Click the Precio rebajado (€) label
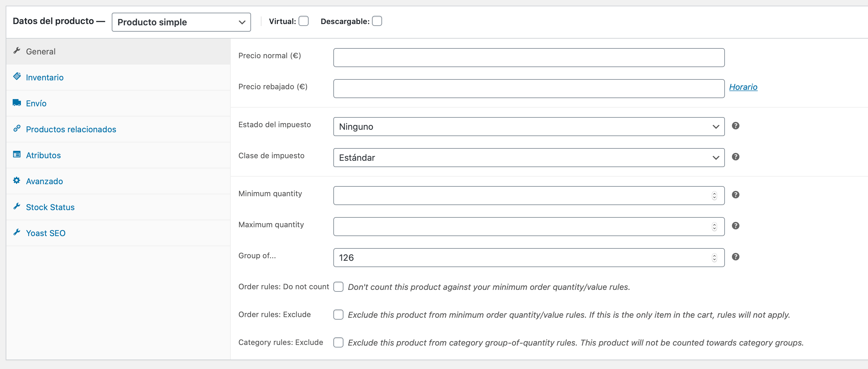This screenshot has height=369, width=868. [273, 87]
